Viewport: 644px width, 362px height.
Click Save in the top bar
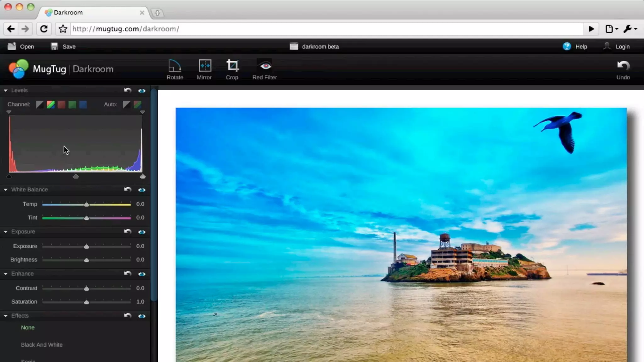tap(63, 47)
